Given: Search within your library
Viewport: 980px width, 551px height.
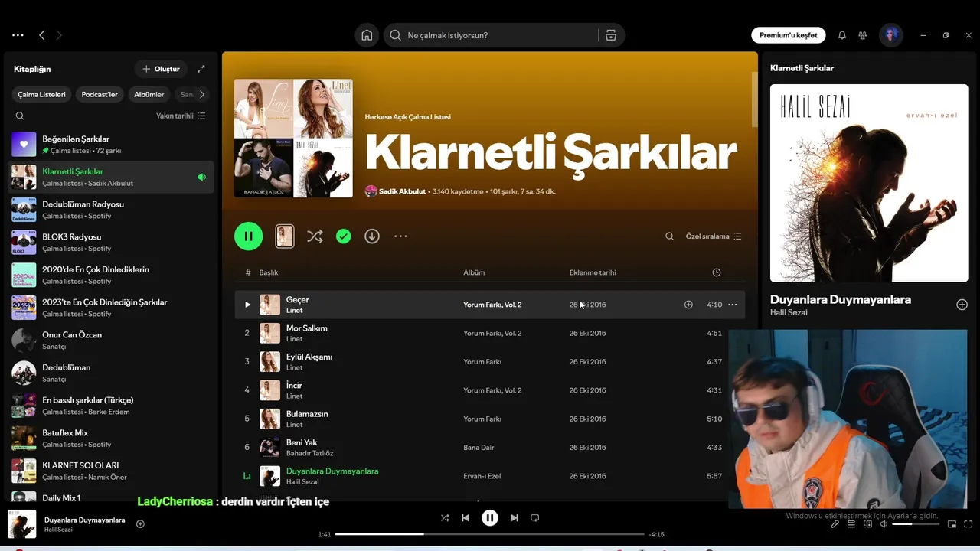Looking at the screenshot, I should tap(20, 116).
